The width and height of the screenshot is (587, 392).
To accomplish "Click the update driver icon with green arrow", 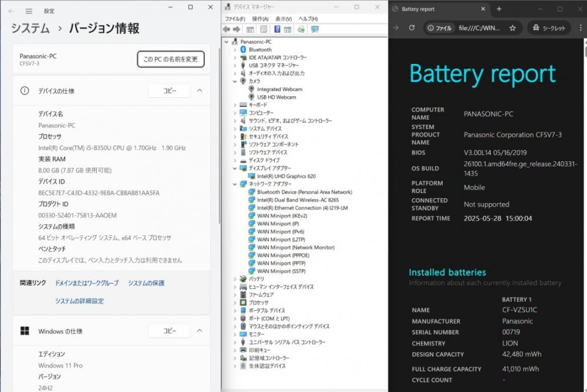I will [x=301, y=29].
